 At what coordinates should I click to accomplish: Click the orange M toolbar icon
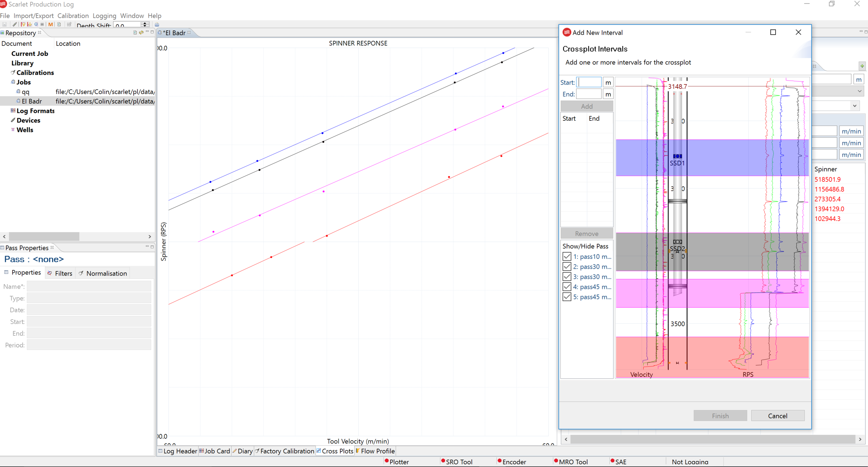(x=51, y=24)
